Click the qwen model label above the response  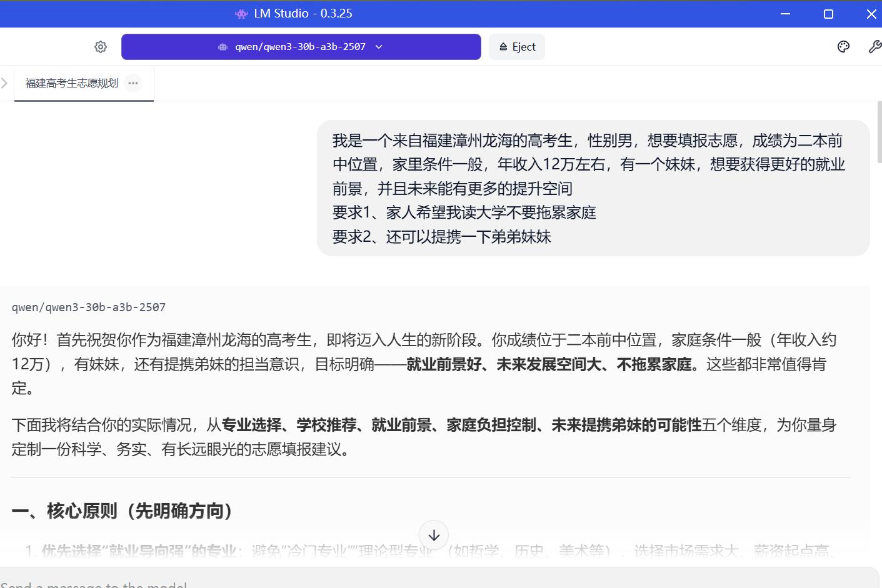click(89, 307)
